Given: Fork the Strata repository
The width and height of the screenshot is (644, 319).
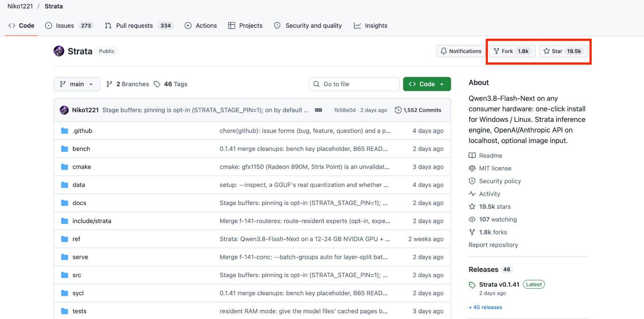Looking at the screenshot, I should pos(512,51).
